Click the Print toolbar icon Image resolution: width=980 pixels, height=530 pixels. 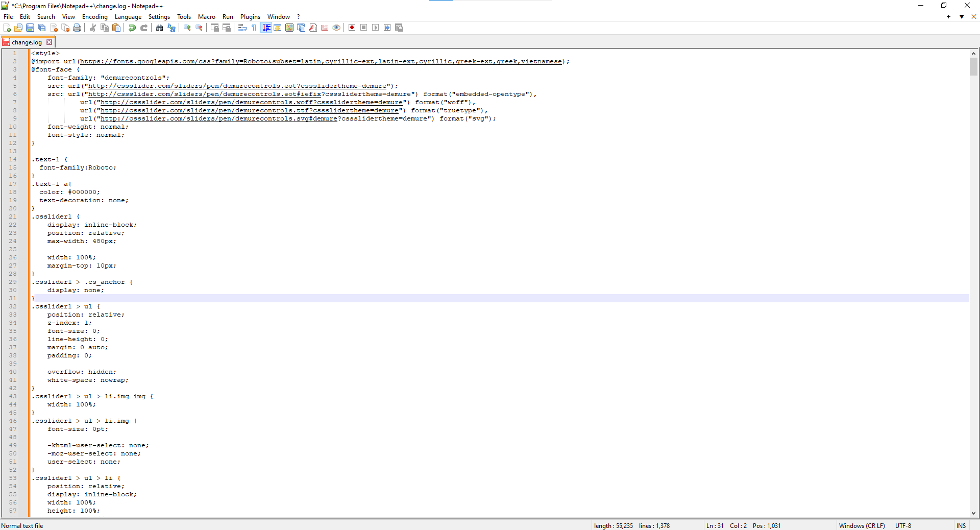(77, 28)
